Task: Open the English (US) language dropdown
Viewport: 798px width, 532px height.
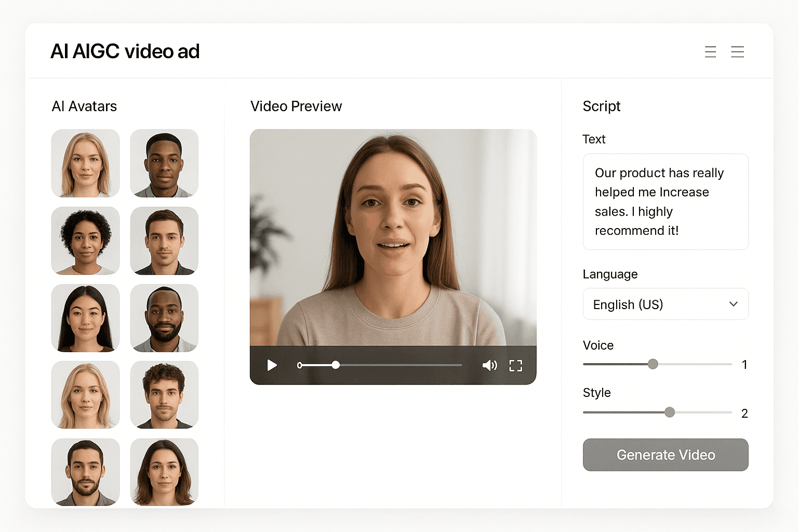Action: point(665,304)
